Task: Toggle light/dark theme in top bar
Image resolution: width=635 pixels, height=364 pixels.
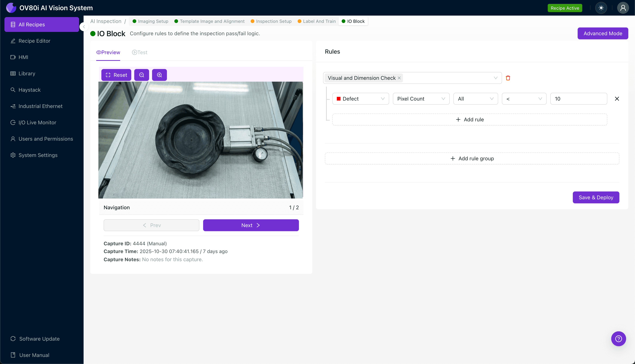Action: 601,8
